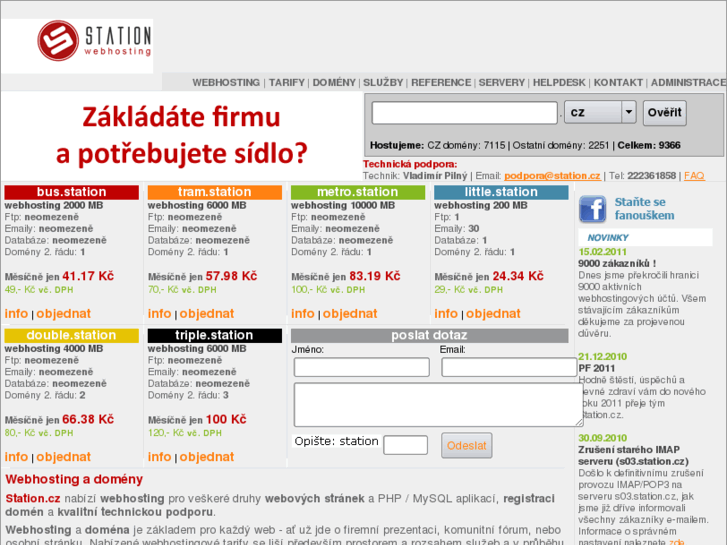Screen dimensions: 727x545
Task: Open the TARIFY menu item
Action: [287, 83]
